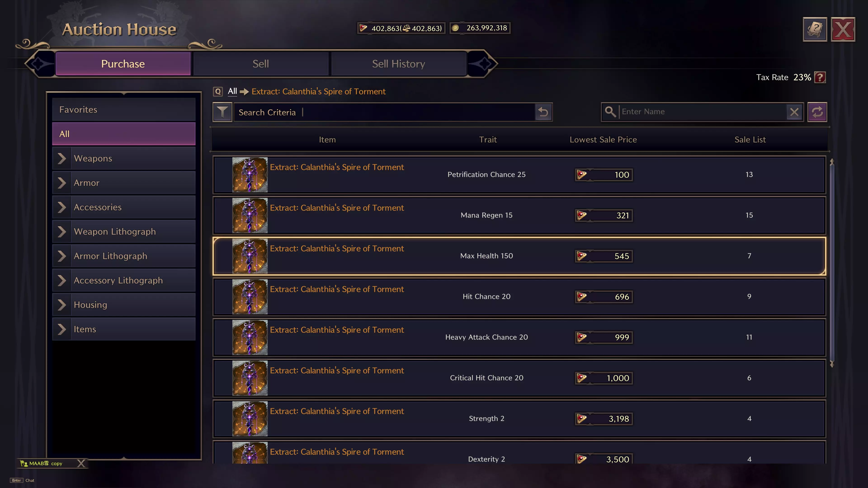868x488 pixels.
Task: Reset search criteria with undo arrow icon
Action: tap(543, 112)
